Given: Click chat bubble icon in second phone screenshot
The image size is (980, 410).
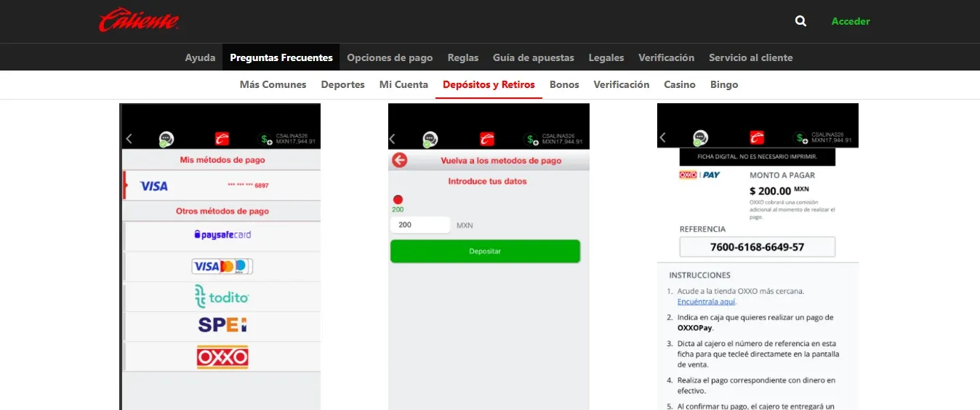Looking at the screenshot, I should pyautogui.click(x=430, y=139).
